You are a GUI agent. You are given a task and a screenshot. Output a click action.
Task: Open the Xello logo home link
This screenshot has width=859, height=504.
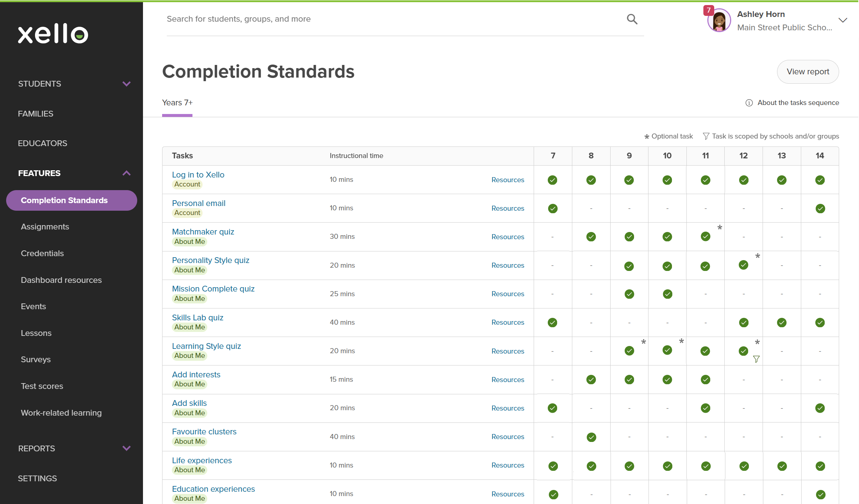(53, 34)
